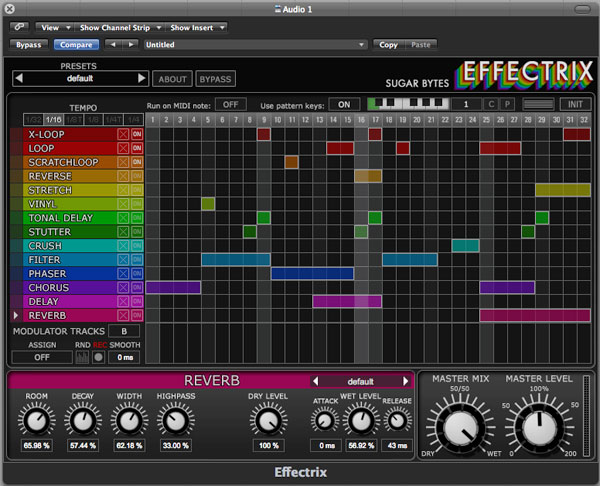Clear the LOOP track with its X icon
The width and height of the screenshot is (600, 486).
(x=123, y=148)
